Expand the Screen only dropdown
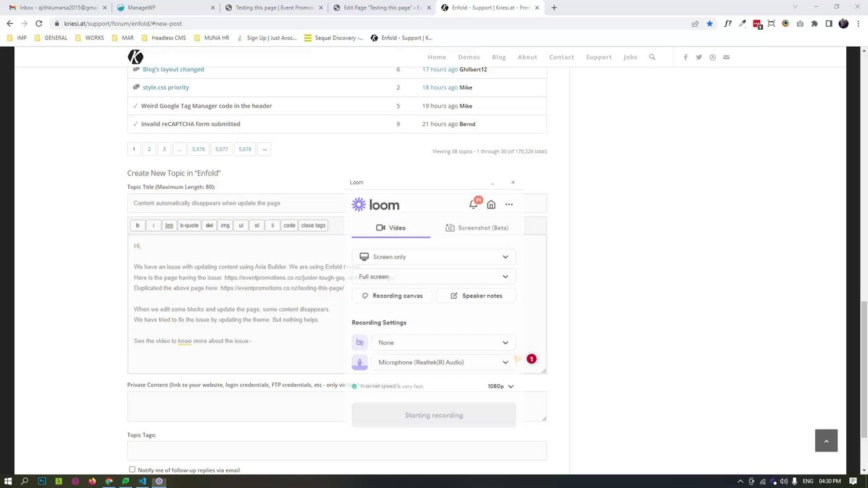The width and height of the screenshot is (868, 488). [x=434, y=257]
